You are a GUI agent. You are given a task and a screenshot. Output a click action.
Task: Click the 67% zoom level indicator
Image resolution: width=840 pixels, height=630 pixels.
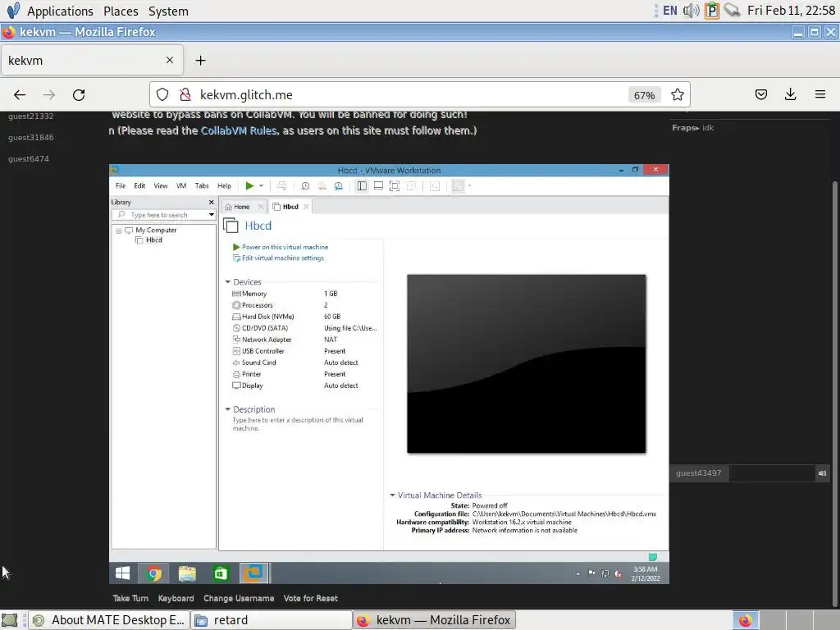644,95
